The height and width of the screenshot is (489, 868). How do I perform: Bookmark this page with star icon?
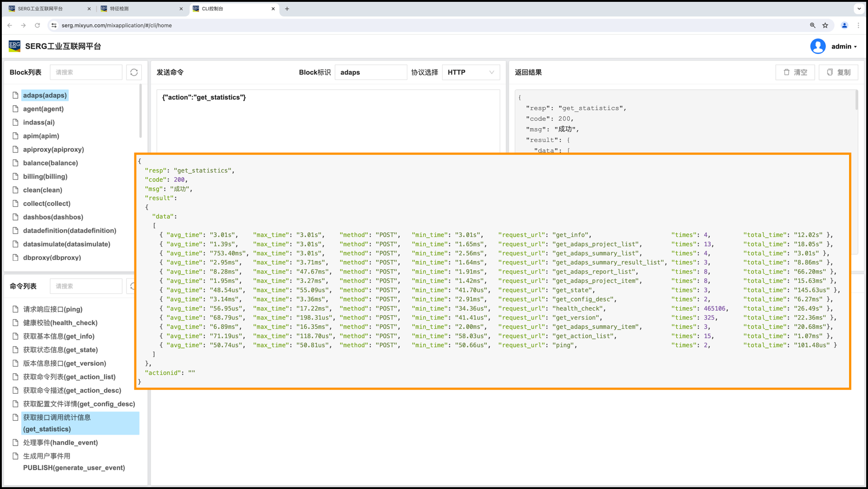click(x=825, y=25)
